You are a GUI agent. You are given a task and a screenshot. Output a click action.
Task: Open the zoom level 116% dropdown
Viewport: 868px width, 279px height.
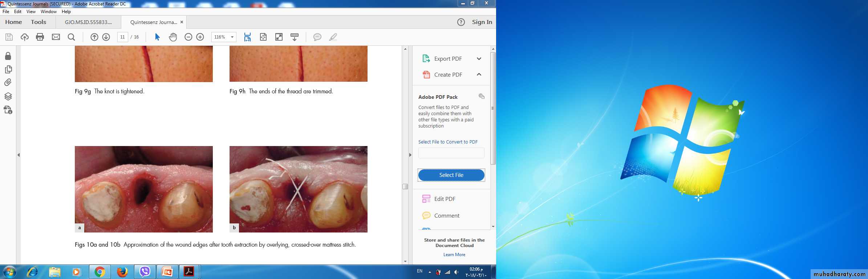tap(232, 37)
